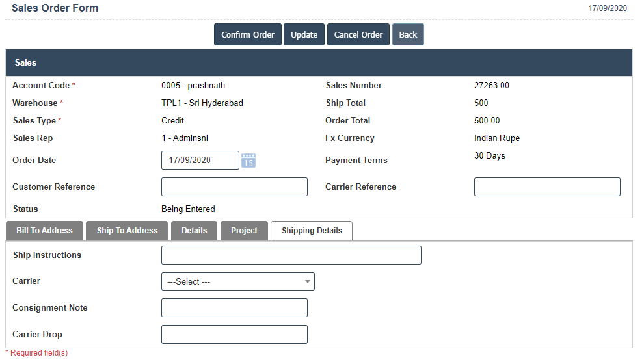Image resolution: width=644 pixels, height=362 pixels.
Task: Click the Update button
Action: tap(304, 34)
